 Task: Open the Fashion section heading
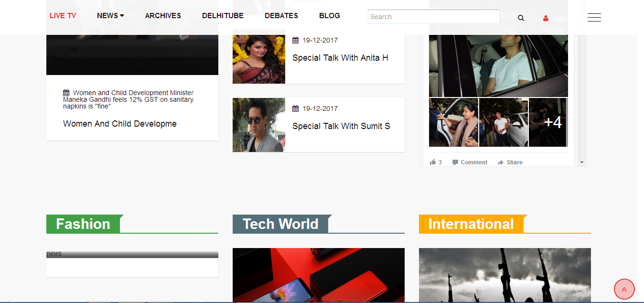click(x=83, y=224)
